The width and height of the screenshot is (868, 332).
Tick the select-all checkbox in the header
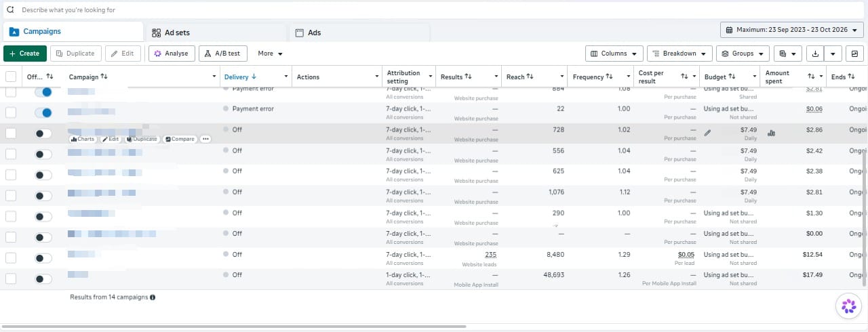tap(11, 77)
